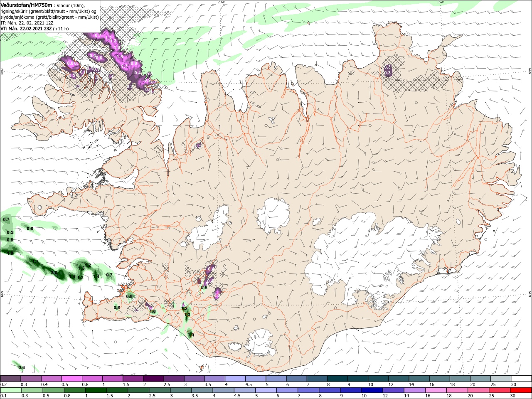532x399 pixels.
Task: Select the 'VT: Mán. 22.02.2021 23Z' valid-time line
Action: click(26, 29)
